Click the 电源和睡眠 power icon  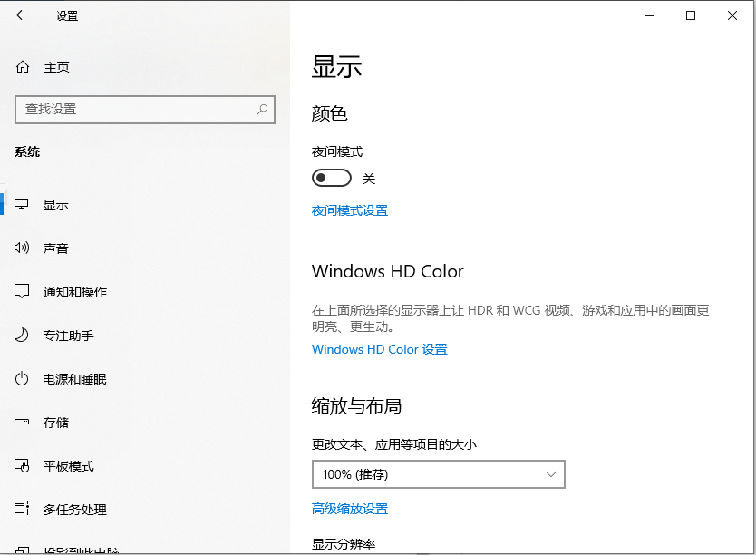coord(22,379)
